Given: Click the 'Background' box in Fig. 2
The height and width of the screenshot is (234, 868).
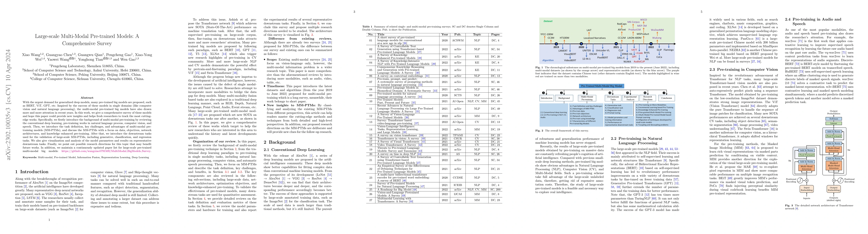Looking at the screenshot, I should click(564, 98).
